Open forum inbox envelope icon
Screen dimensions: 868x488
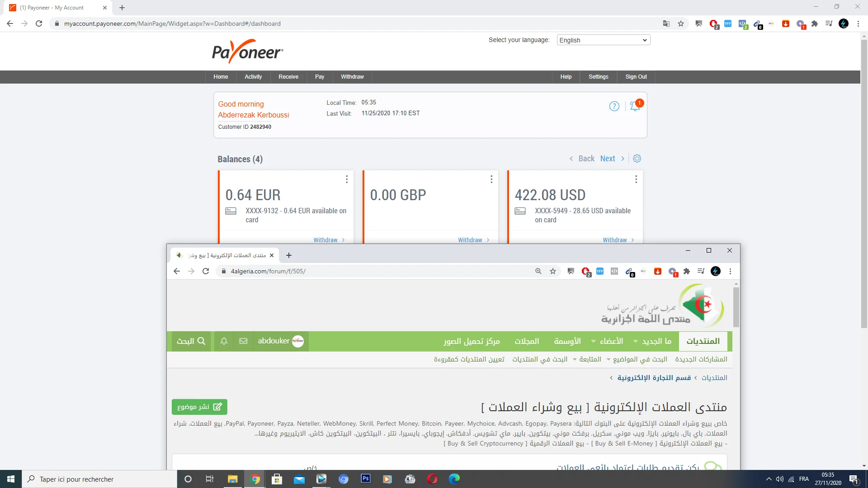pos(243,341)
